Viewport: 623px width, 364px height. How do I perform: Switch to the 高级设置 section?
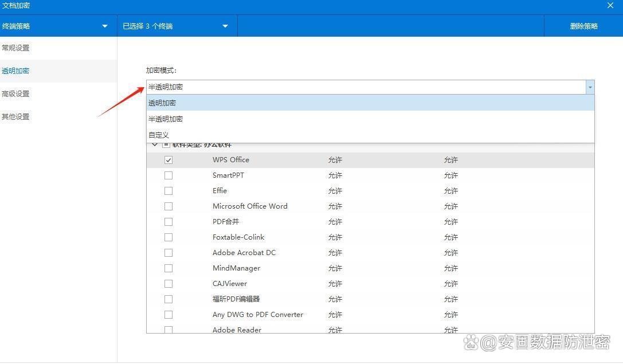click(x=16, y=94)
